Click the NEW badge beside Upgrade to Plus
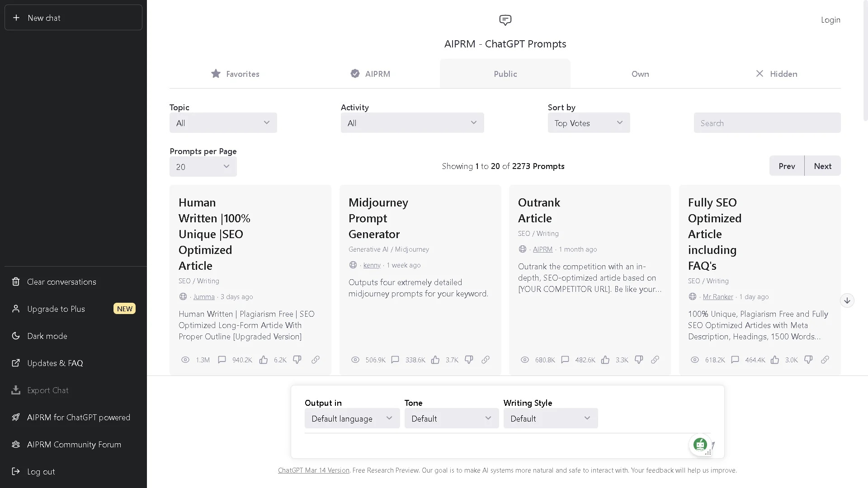The width and height of the screenshot is (868, 488). [125, 309]
